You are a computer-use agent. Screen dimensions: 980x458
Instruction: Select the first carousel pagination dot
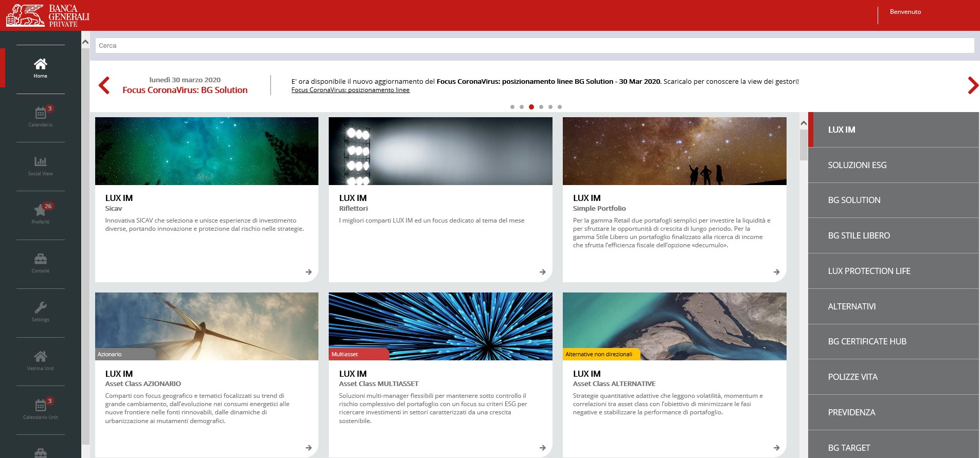pos(512,107)
